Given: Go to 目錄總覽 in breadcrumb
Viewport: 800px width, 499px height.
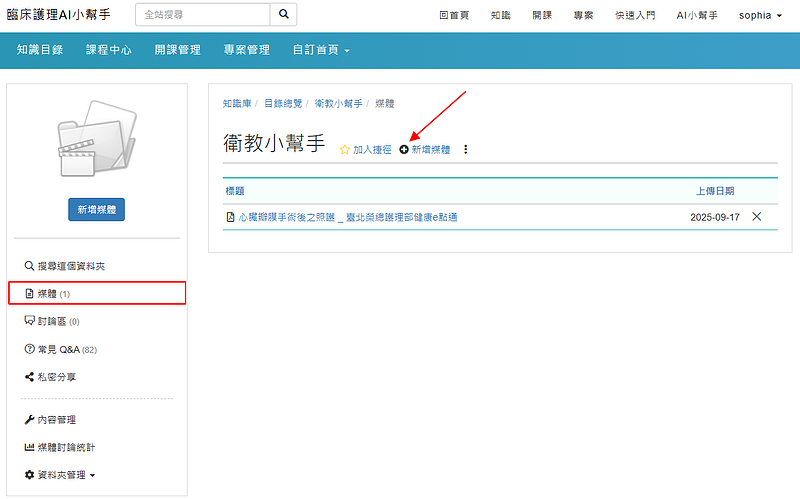Looking at the screenshot, I should (284, 103).
